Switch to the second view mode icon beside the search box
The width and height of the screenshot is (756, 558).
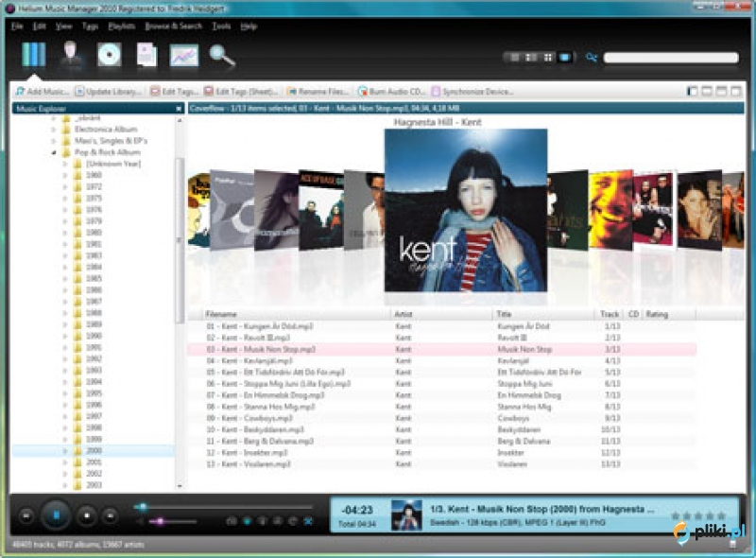531,58
